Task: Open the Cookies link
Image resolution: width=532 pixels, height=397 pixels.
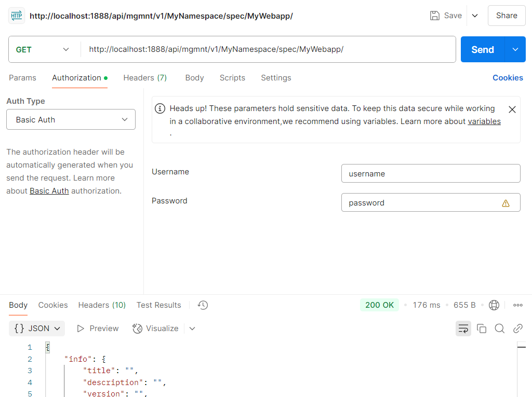Action: point(508,78)
